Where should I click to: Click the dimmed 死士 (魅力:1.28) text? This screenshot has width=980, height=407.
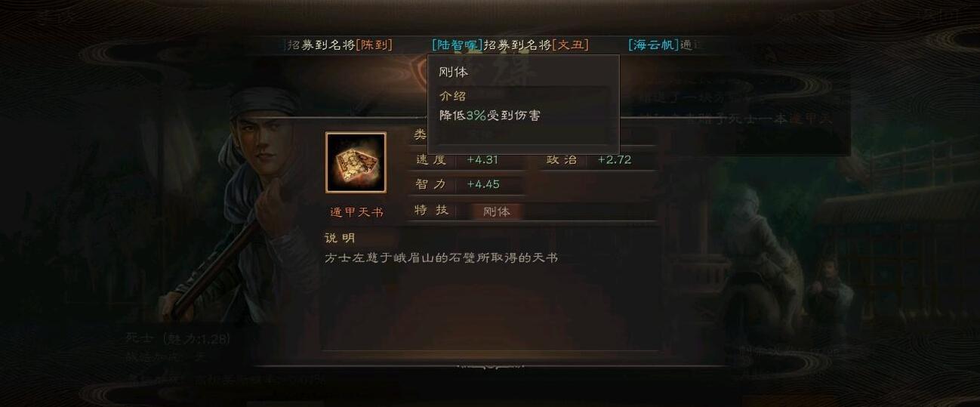click(x=178, y=339)
